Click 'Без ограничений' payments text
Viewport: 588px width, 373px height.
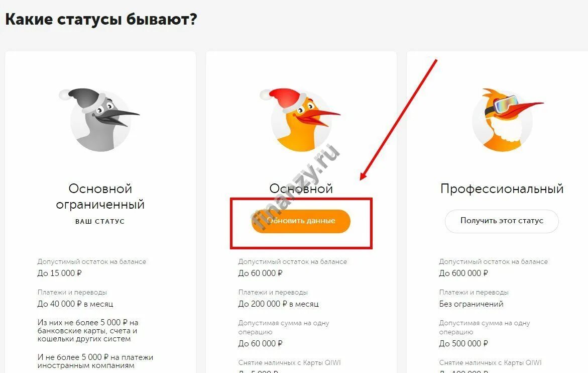471,304
